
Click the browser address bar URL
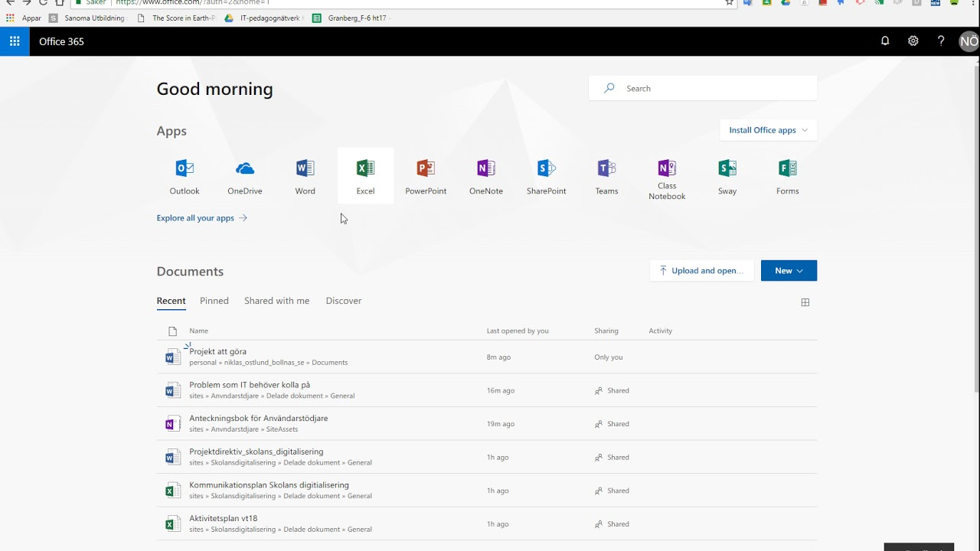pos(193,2)
